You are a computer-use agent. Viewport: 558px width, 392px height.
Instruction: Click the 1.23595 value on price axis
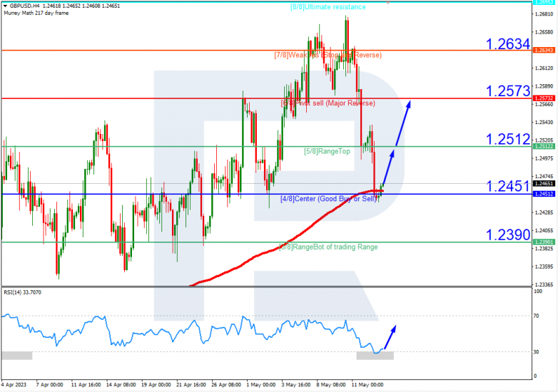click(544, 267)
